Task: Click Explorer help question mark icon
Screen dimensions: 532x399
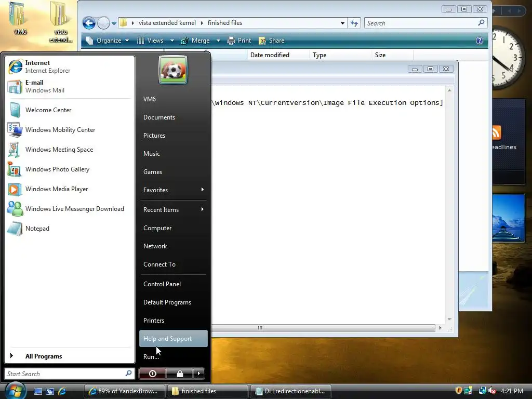Action: tap(480, 41)
